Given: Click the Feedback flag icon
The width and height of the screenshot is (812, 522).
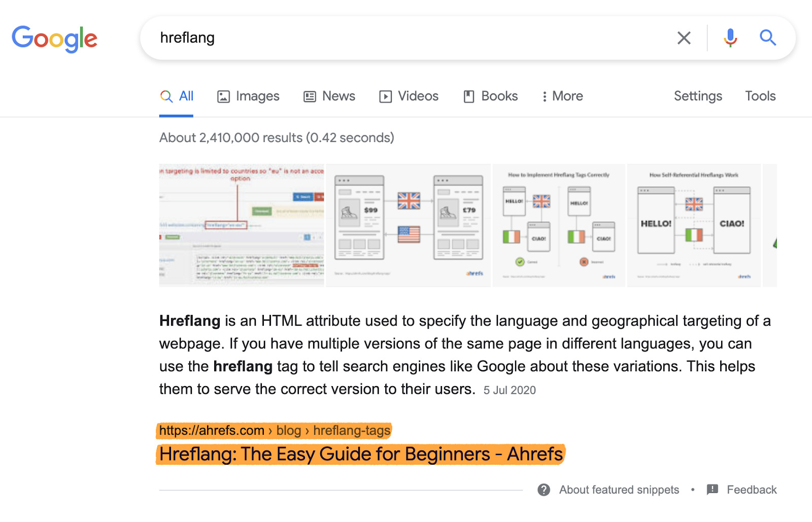Looking at the screenshot, I should tap(713, 490).
